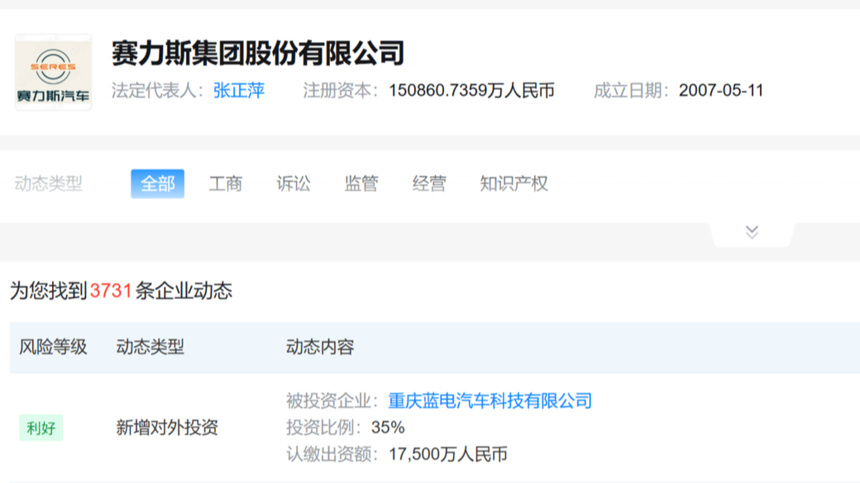860x483 pixels.
Task: Select the 知识产权 tab
Action: click(x=513, y=184)
